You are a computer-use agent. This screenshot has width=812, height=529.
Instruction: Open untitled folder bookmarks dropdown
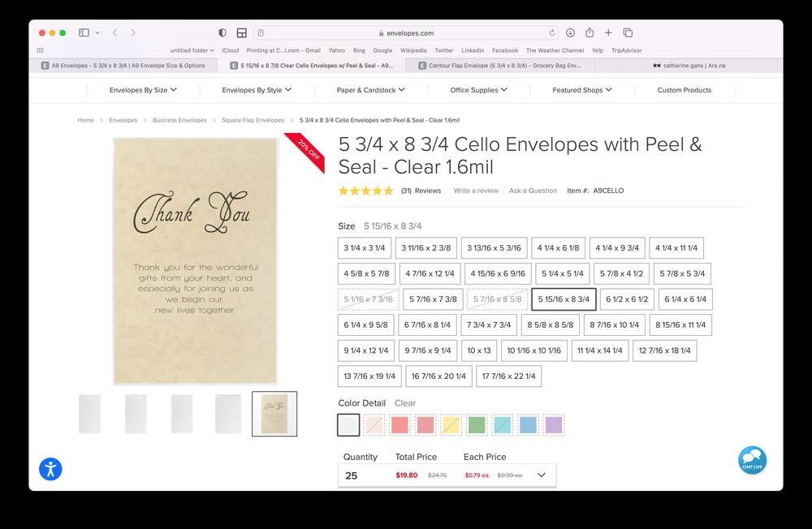192,50
